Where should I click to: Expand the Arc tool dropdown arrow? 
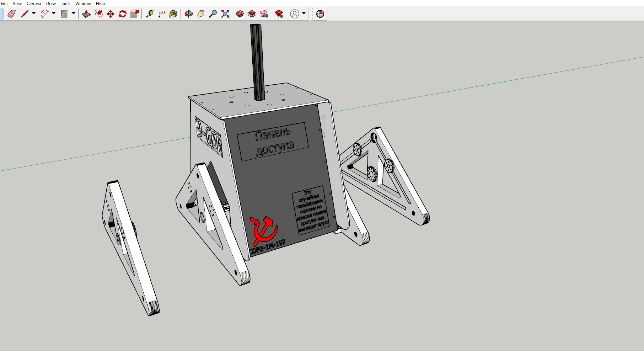click(x=54, y=14)
